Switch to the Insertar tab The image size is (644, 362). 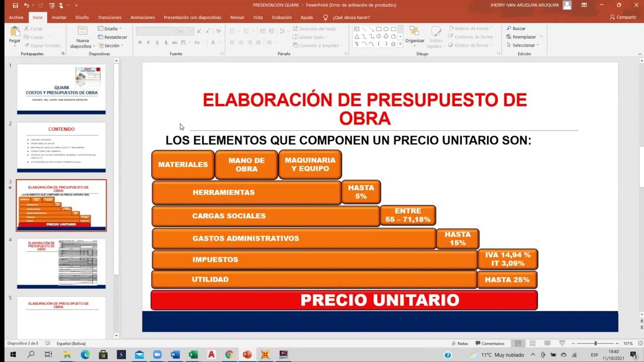click(59, 17)
